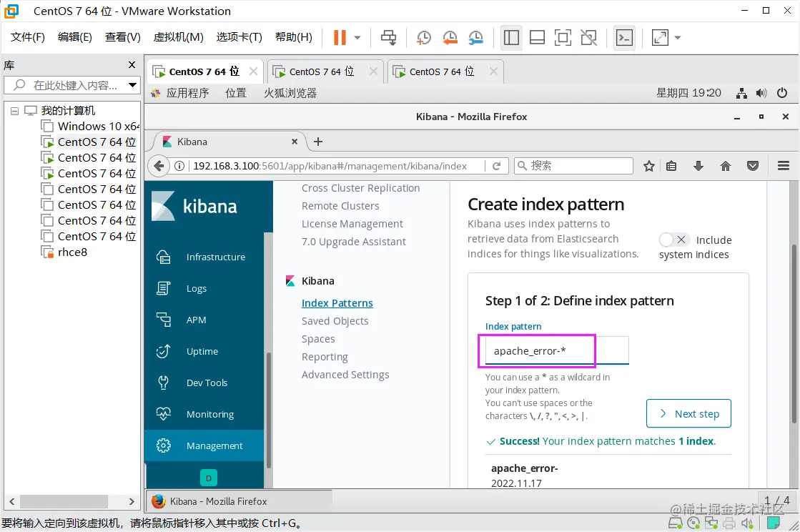800x532 pixels.
Task: Collapse the 我的计算机 tree node
Action: point(15,111)
